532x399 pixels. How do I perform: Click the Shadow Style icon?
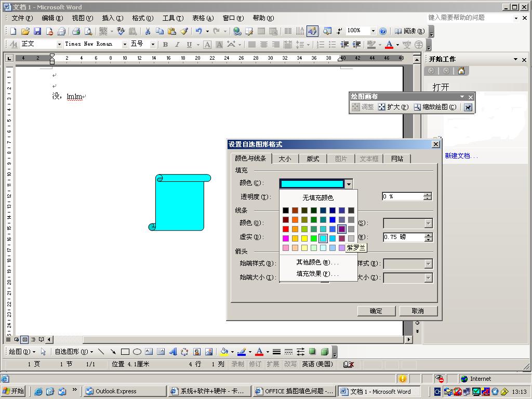[312, 352]
